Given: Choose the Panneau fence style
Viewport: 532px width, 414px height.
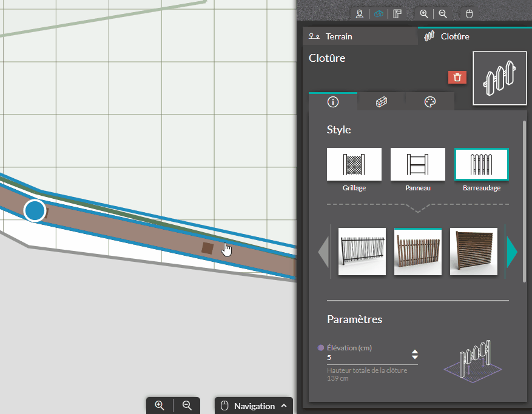Looking at the screenshot, I should [417, 164].
